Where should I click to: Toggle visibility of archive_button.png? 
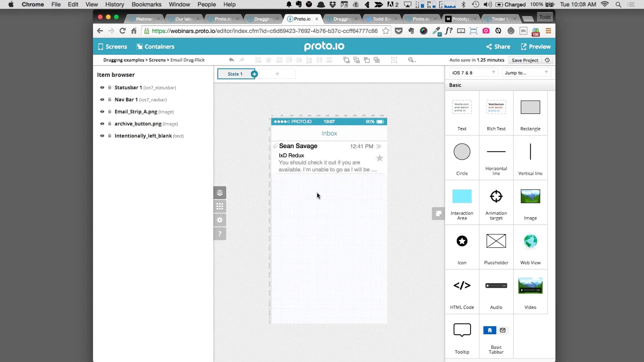[102, 124]
